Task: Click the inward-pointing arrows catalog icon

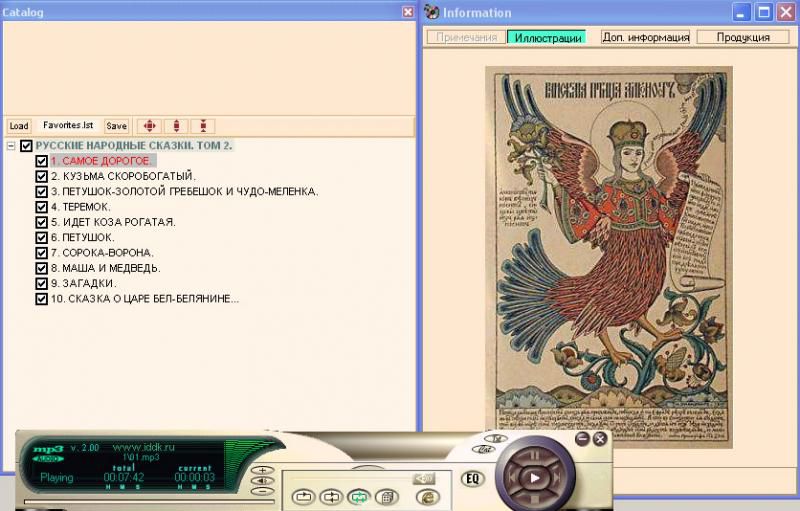Action: [x=203, y=126]
